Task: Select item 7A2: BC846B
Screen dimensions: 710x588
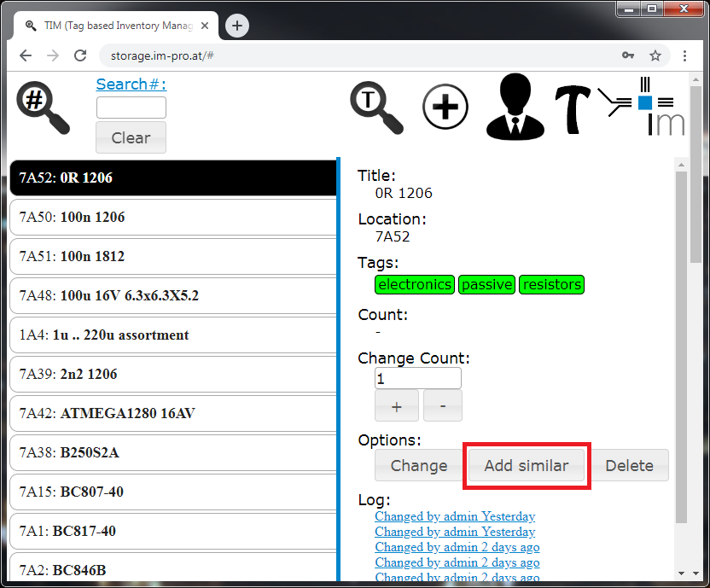Action: tap(173, 568)
